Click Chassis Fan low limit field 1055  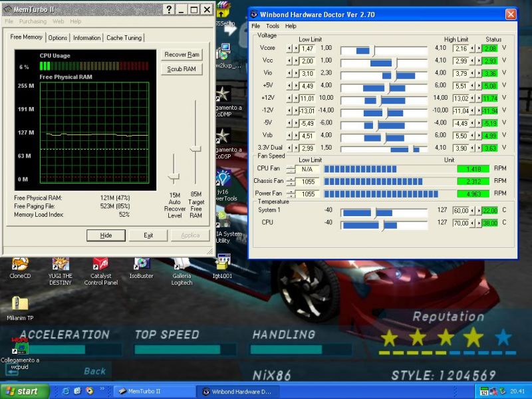click(307, 182)
